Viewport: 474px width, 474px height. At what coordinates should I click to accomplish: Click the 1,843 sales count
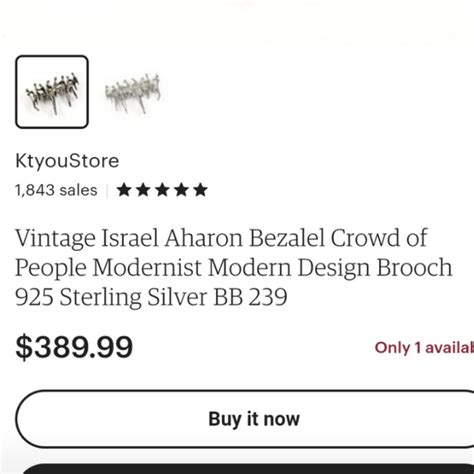[56, 190]
